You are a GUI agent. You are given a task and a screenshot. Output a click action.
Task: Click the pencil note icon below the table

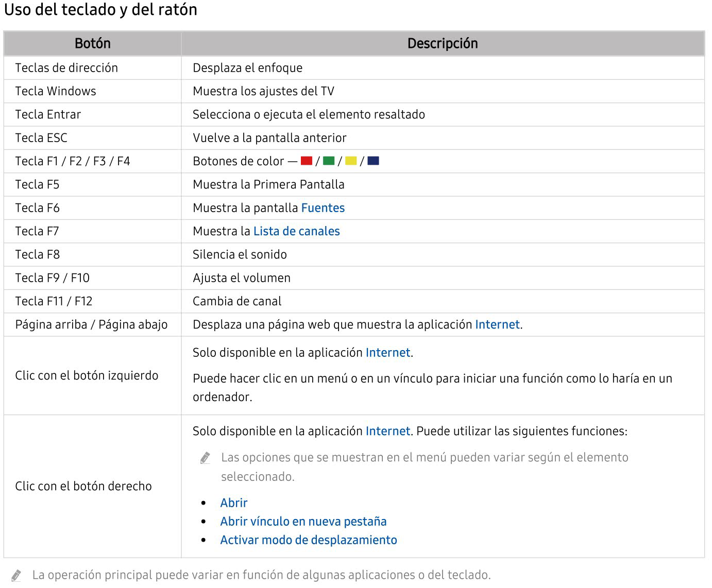(x=16, y=576)
